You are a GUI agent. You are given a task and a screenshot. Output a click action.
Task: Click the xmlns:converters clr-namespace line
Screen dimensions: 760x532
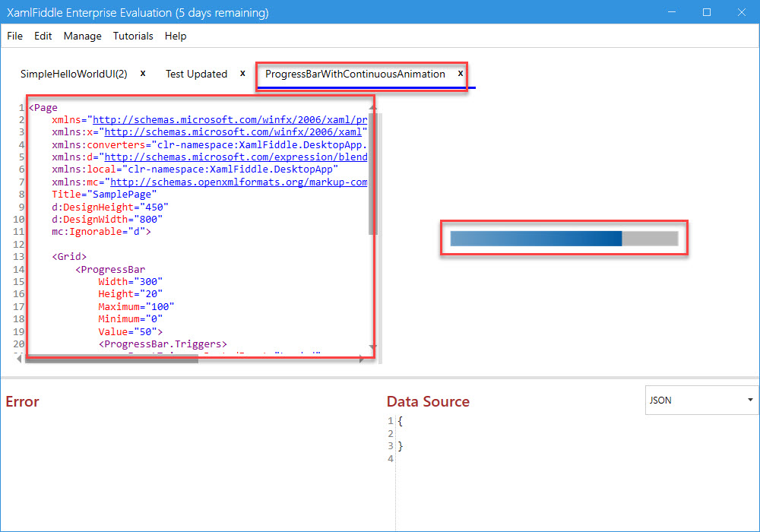(x=210, y=145)
